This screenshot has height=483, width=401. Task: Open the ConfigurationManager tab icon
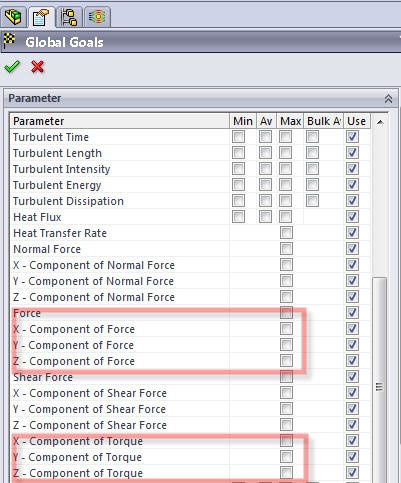[69, 17]
